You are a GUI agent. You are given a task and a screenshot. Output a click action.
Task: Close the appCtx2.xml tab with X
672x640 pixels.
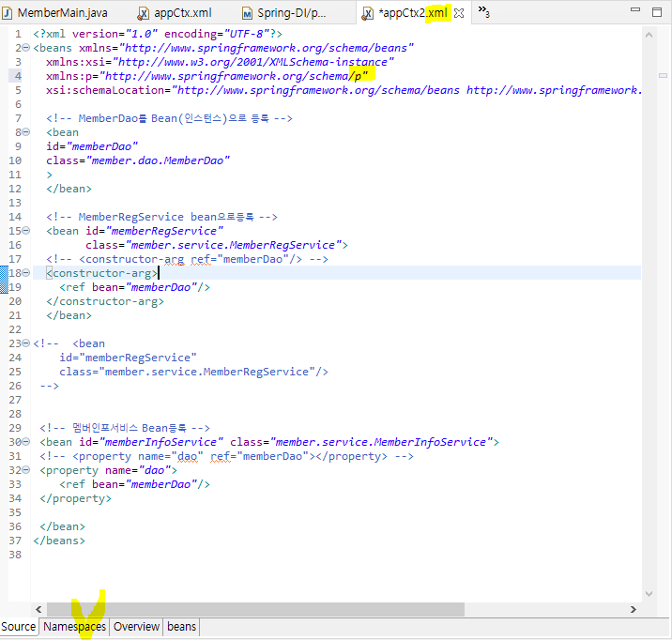pyautogui.click(x=459, y=13)
